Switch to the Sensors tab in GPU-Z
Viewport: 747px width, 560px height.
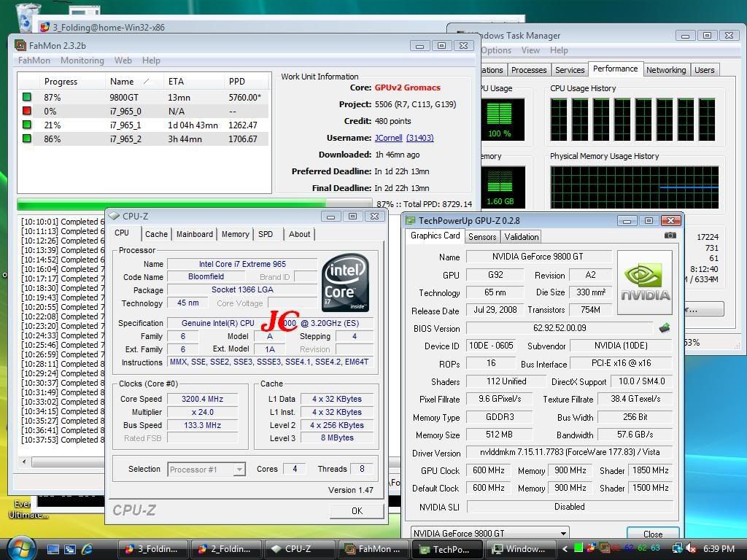(x=482, y=237)
